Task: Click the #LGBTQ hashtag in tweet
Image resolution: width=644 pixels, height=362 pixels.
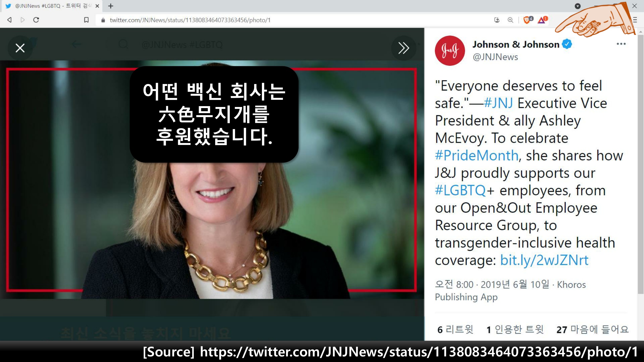Action: pos(460,190)
